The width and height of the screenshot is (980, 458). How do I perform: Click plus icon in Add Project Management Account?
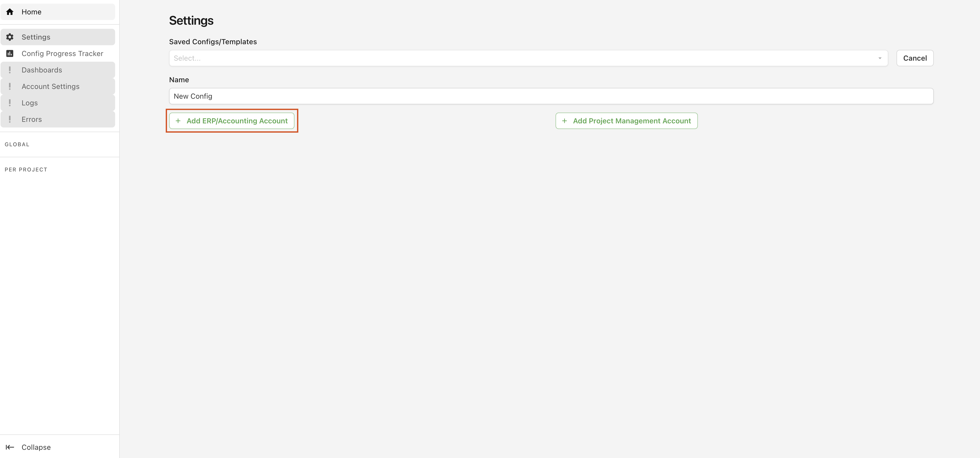(x=565, y=121)
